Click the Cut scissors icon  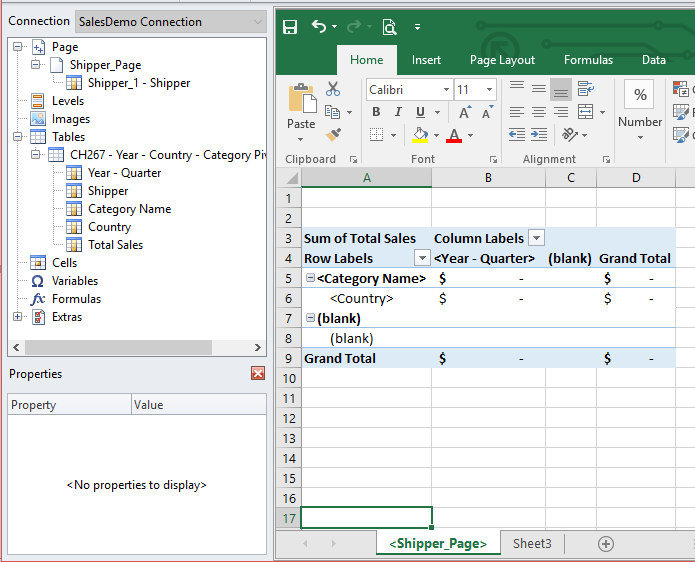(333, 90)
